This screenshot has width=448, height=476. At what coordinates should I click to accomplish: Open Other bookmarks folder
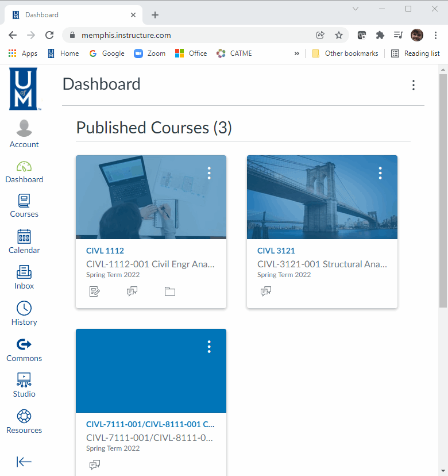pyautogui.click(x=345, y=53)
